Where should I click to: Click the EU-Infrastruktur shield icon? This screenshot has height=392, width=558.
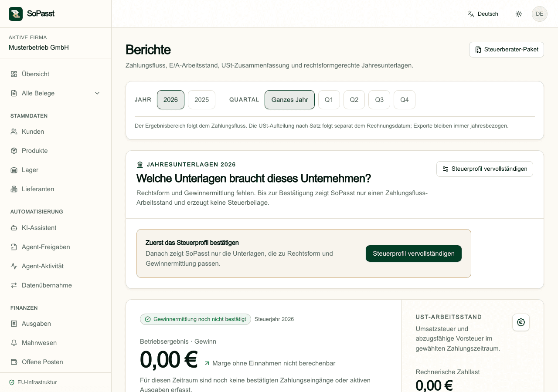pos(12,382)
